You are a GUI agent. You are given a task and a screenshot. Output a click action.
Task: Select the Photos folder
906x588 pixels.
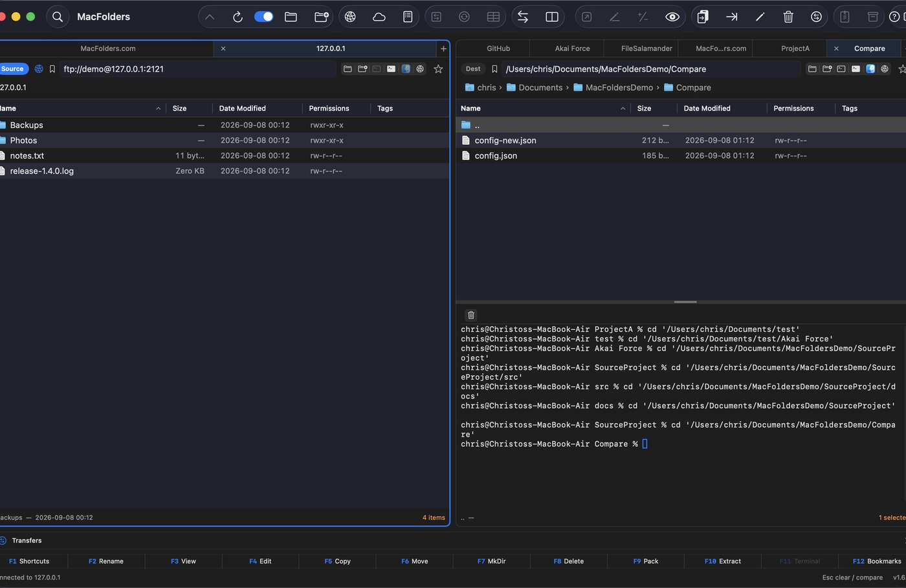[225, 140]
